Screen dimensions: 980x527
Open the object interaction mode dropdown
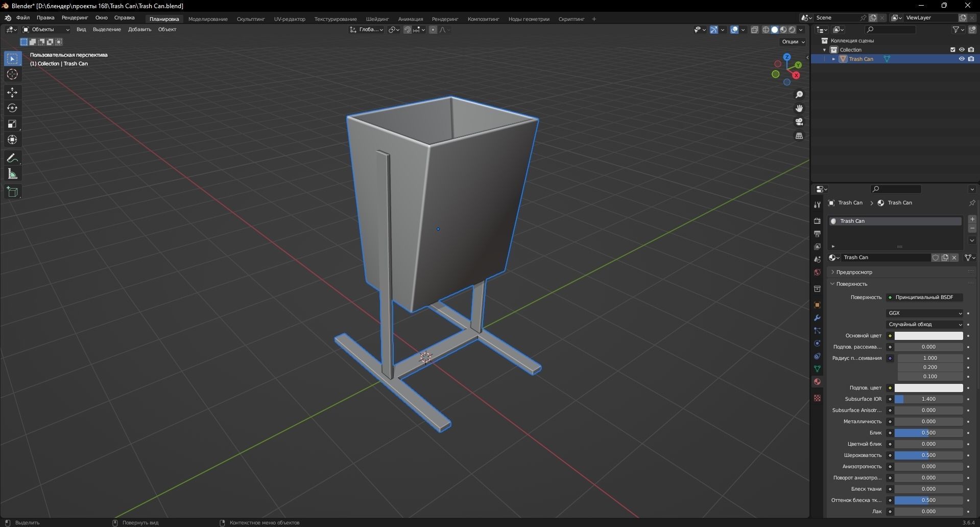coord(46,30)
